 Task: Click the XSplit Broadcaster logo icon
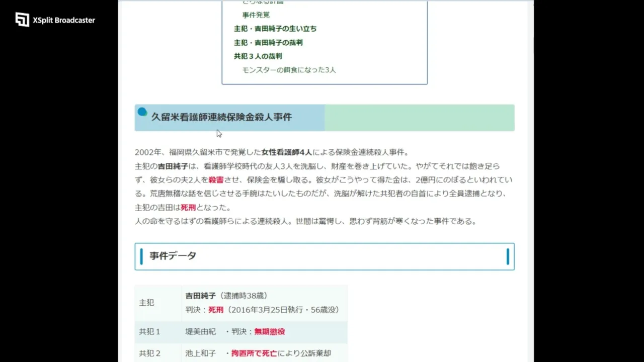coord(22,20)
